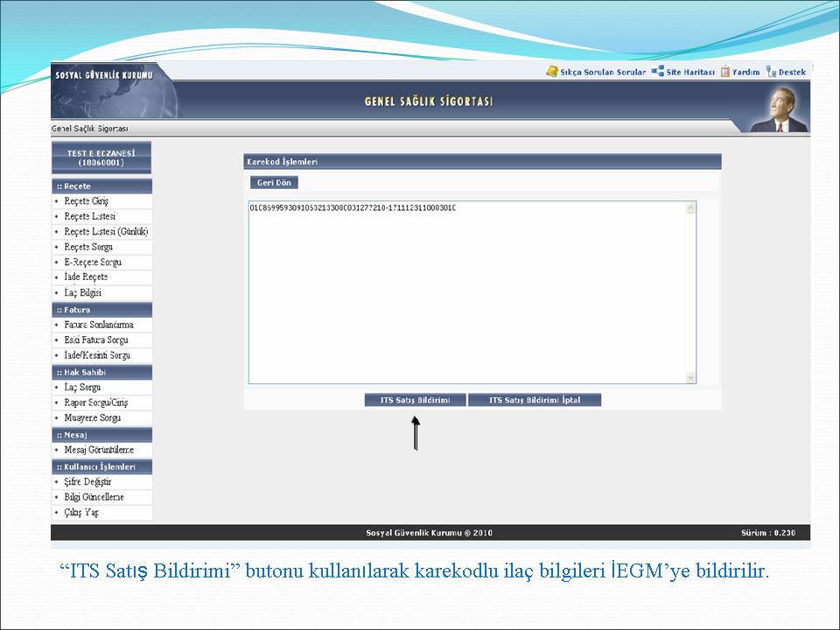The width and height of the screenshot is (840, 630).
Task: Click the Sıkça Sorulan Sorular icon
Action: click(x=552, y=72)
